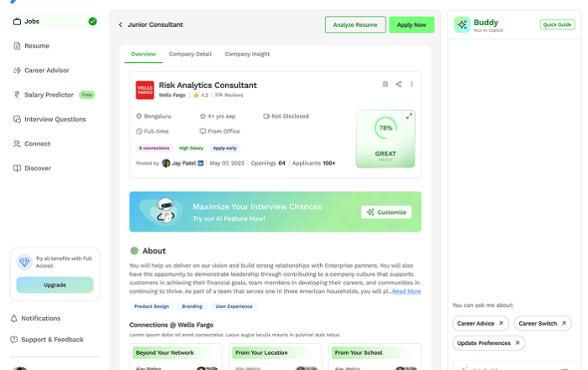Bookmark the Risk Analytics Consultant job

click(385, 84)
